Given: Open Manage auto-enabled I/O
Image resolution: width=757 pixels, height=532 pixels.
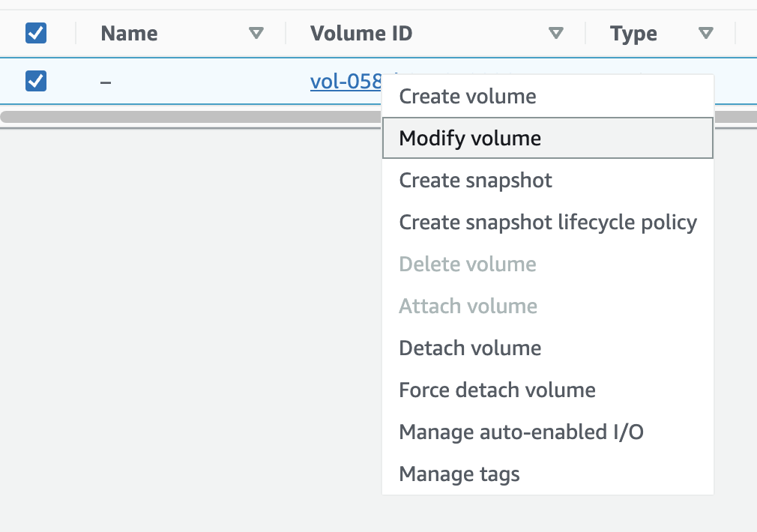Looking at the screenshot, I should point(521,432).
